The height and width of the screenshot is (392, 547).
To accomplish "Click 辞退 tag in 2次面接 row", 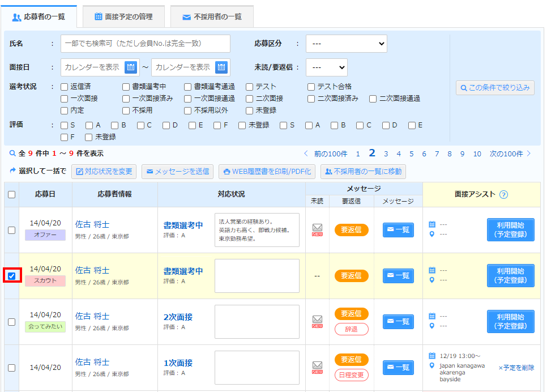I will pos(352,329).
